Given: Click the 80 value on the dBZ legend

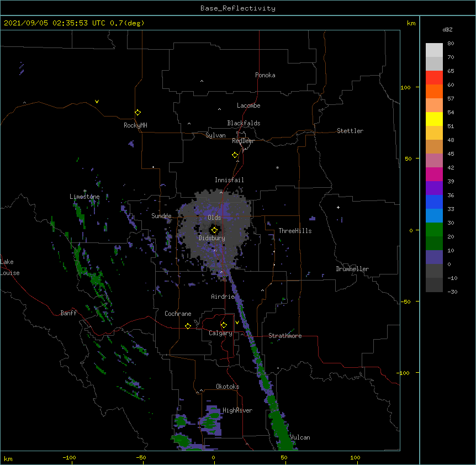Looking at the screenshot, I should coord(451,44).
